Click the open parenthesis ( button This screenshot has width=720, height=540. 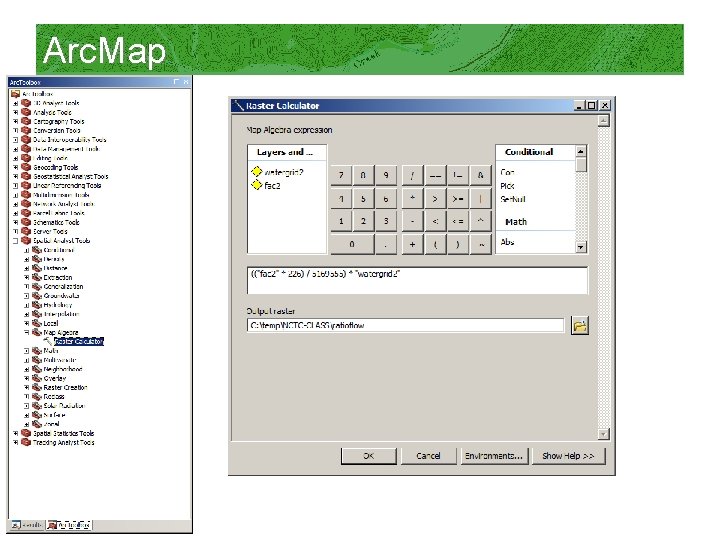pos(435,244)
